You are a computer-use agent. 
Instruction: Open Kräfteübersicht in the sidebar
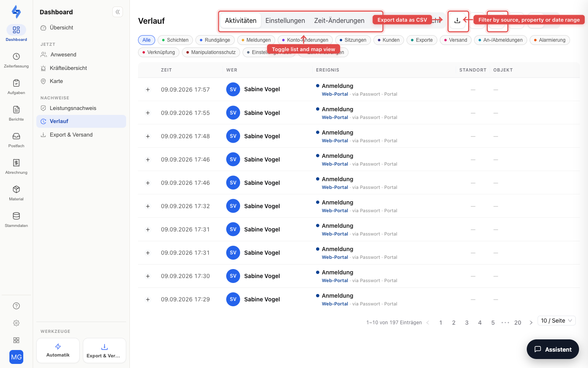[x=81, y=68]
